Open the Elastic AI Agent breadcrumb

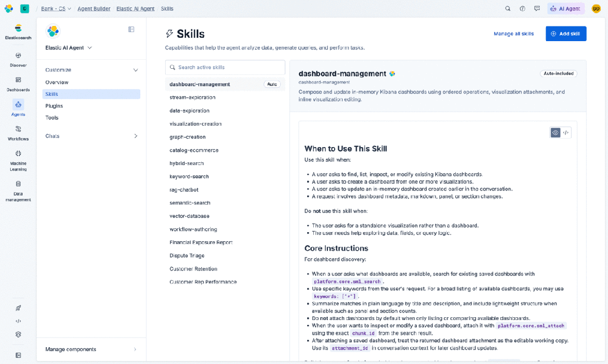[x=135, y=8]
